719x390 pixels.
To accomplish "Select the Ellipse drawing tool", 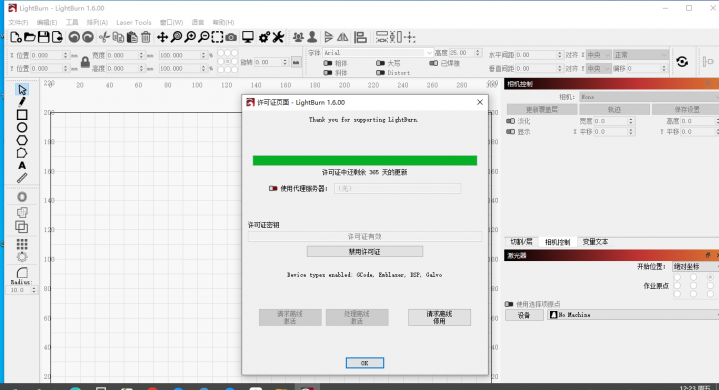I will pyautogui.click(x=22, y=127).
